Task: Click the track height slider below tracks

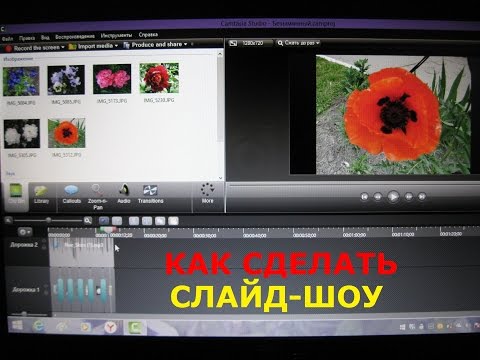Action: pos(24,314)
